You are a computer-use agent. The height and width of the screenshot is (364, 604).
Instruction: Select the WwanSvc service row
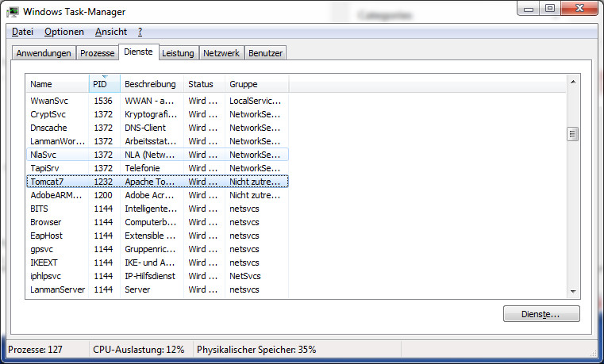tap(157, 101)
